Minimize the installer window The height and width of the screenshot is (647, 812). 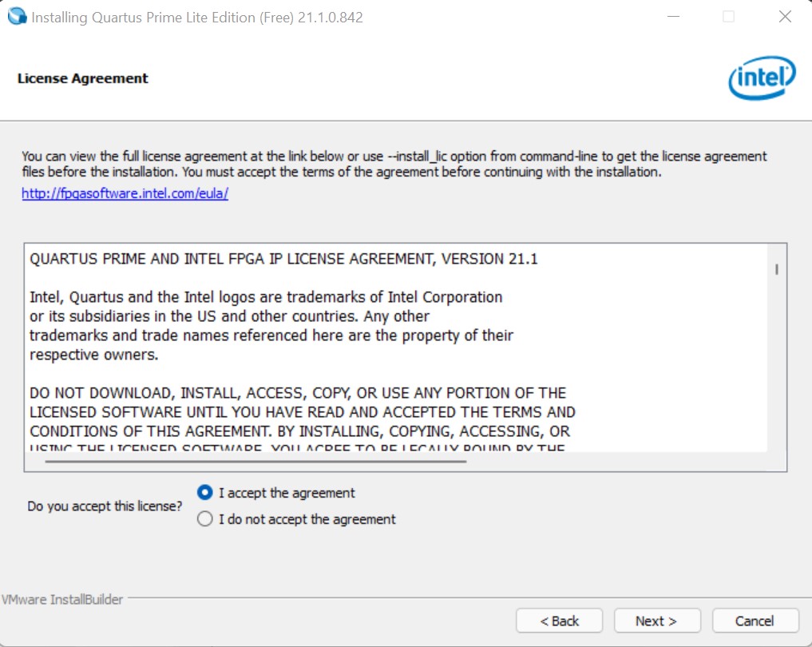coord(671,17)
